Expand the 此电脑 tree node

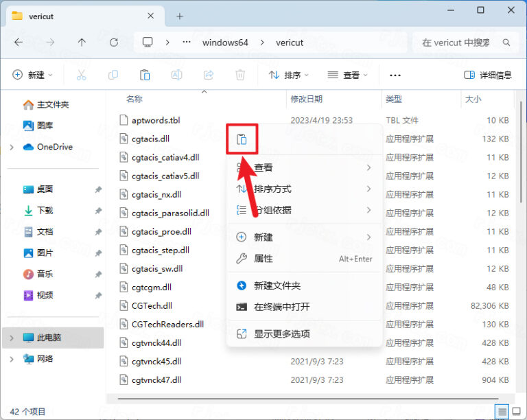click(x=12, y=338)
